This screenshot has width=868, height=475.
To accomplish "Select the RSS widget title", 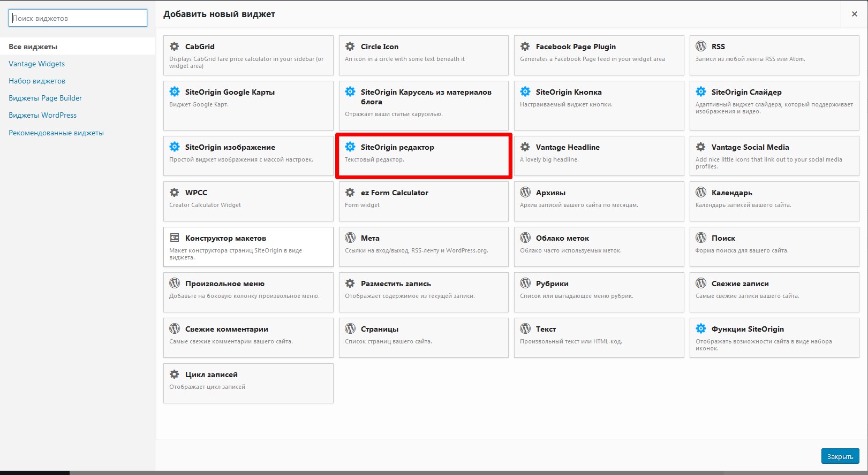I will (718, 47).
